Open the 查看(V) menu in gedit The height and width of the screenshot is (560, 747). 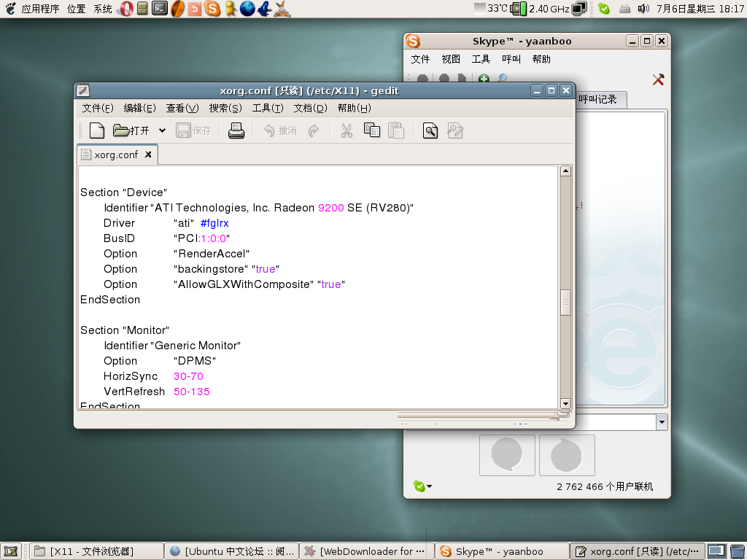pos(182,108)
